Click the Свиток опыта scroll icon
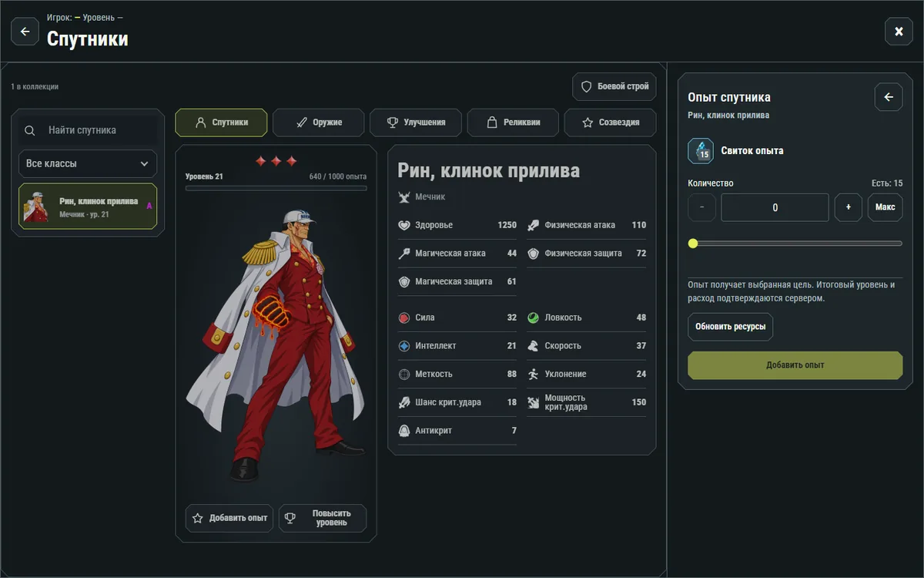The width and height of the screenshot is (924, 578). pyautogui.click(x=701, y=151)
